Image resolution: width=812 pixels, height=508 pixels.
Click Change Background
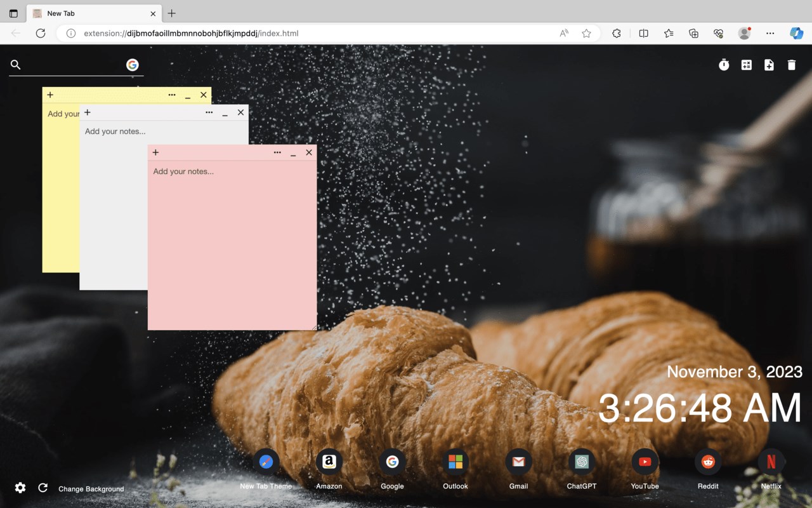coord(91,489)
